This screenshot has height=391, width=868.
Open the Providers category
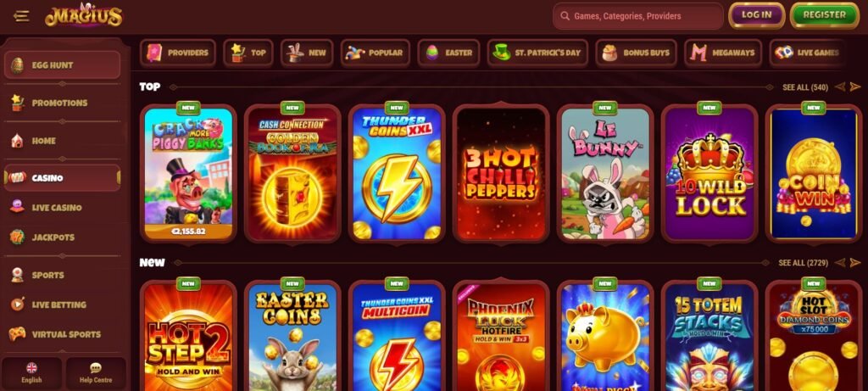(178, 53)
